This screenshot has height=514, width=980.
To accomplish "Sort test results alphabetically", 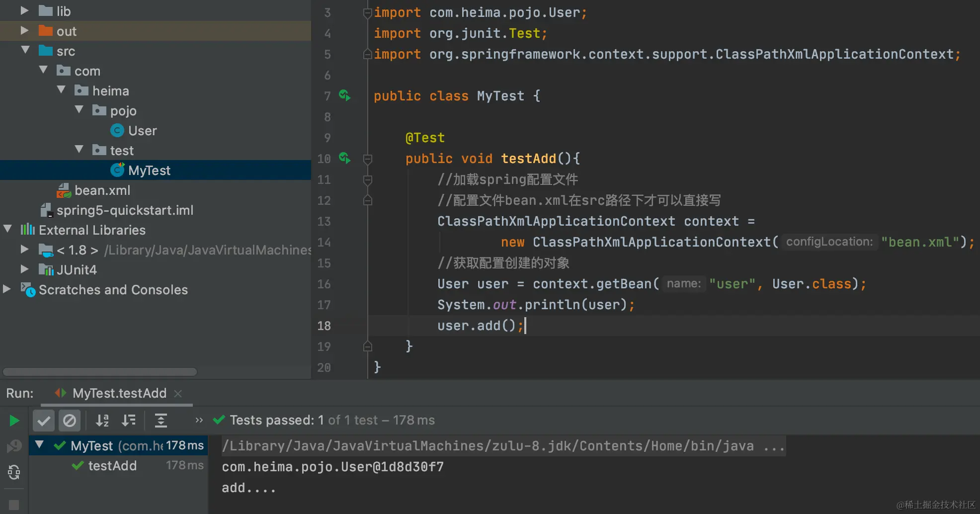I will [102, 421].
